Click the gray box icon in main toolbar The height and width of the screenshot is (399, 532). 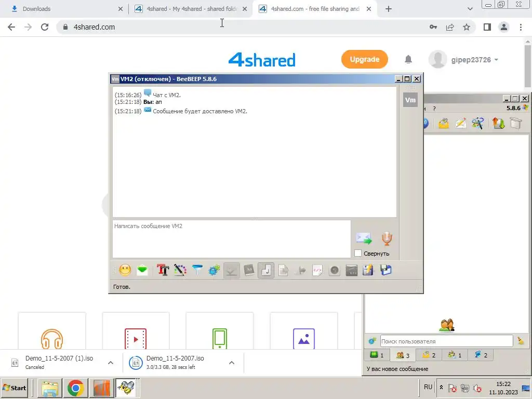coord(516,123)
